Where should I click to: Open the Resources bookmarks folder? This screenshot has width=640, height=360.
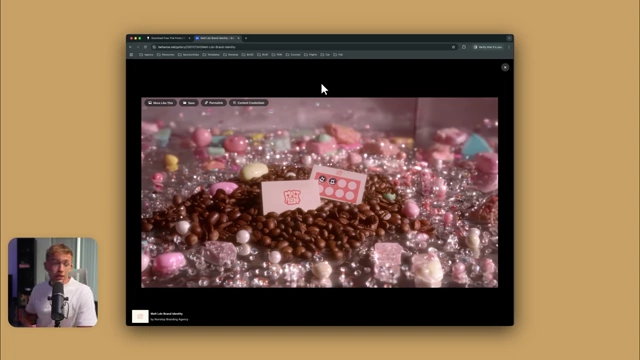tap(166, 54)
